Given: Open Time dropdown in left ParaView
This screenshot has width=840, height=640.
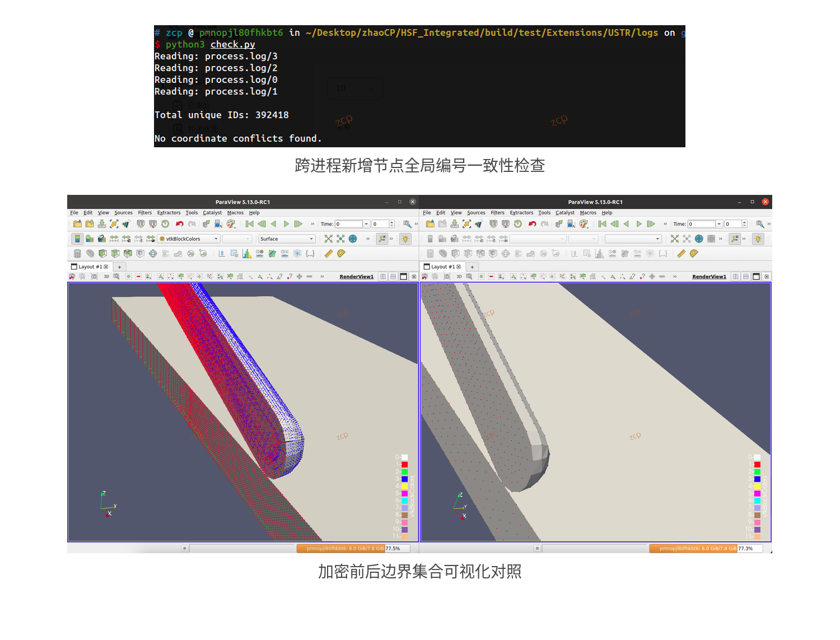Looking at the screenshot, I should (366, 224).
